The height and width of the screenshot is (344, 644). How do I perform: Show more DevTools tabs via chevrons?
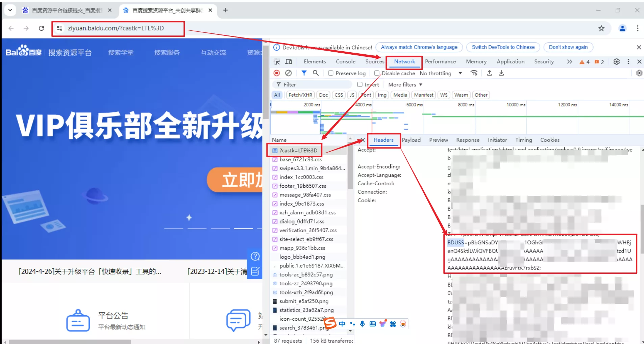click(x=570, y=61)
